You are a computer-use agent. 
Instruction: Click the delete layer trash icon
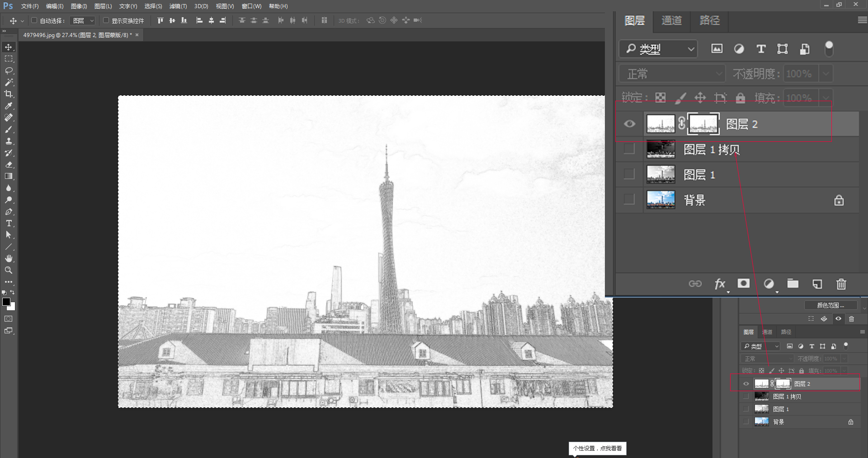coord(841,284)
